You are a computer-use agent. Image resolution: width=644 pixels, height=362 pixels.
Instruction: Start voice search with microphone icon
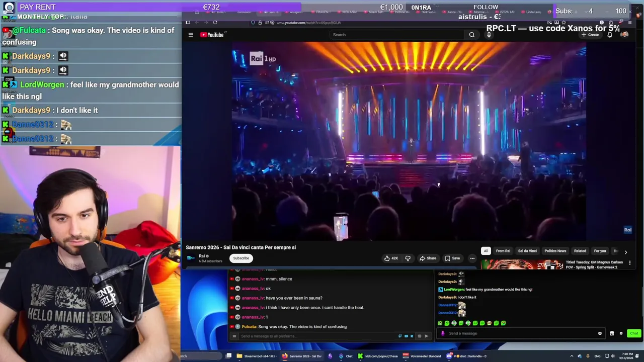click(x=489, y=35)
